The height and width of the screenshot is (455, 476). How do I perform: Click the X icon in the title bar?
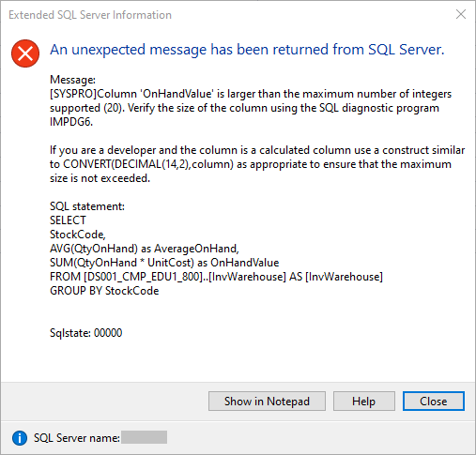click(x=461, y=14)
